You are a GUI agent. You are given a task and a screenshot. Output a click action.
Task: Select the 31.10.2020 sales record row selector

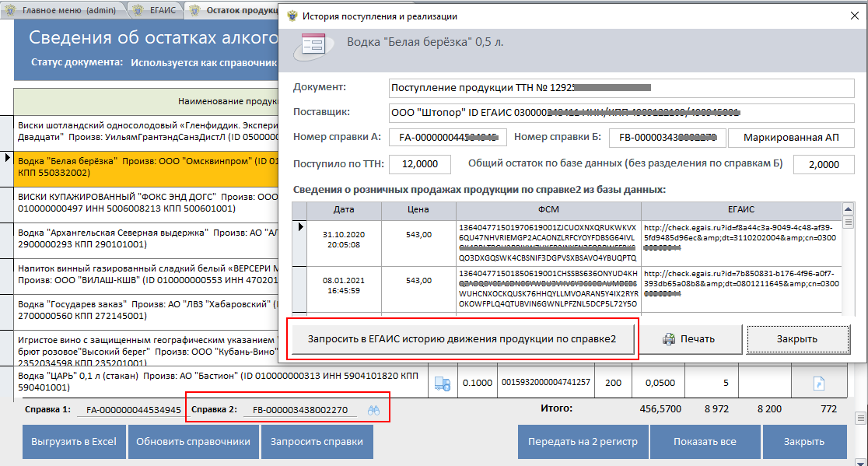click(x=299, y=227)
